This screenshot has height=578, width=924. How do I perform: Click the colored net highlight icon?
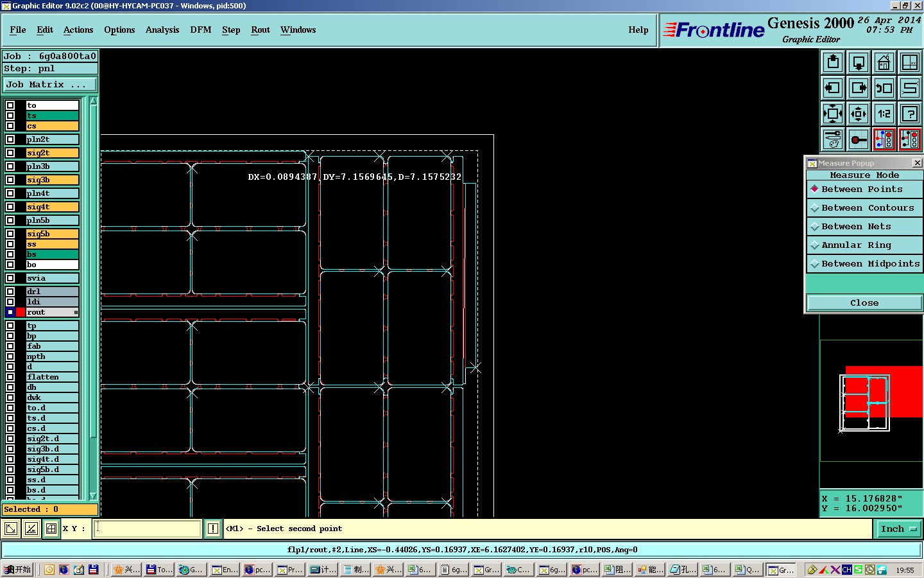click(884, 139)
